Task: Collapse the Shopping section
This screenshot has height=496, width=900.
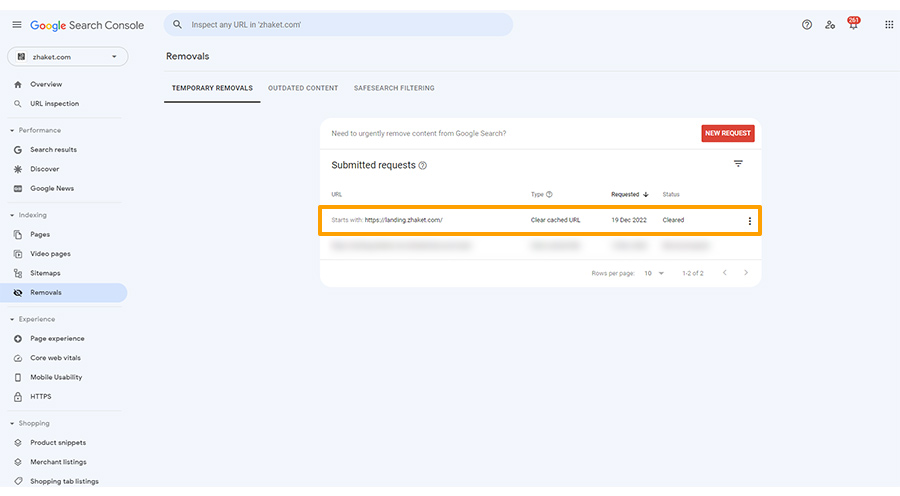Action: pos(12,424)
